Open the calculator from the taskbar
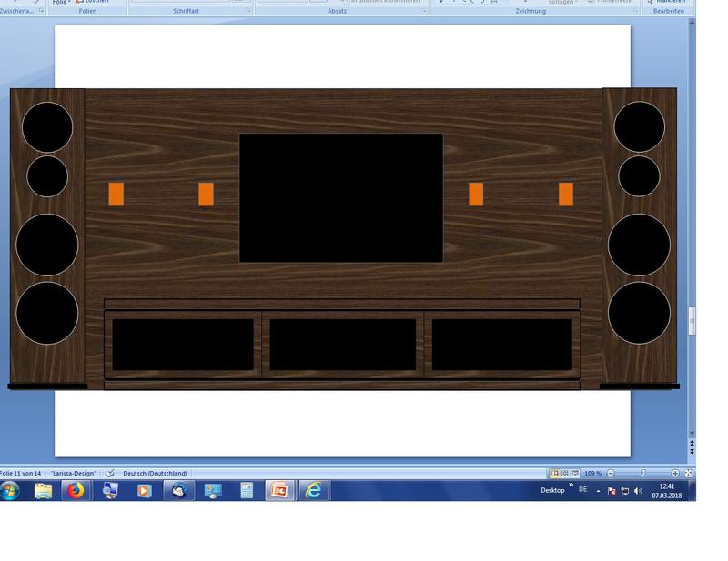The width and height of the screenshot is (728, 561). 247,491
